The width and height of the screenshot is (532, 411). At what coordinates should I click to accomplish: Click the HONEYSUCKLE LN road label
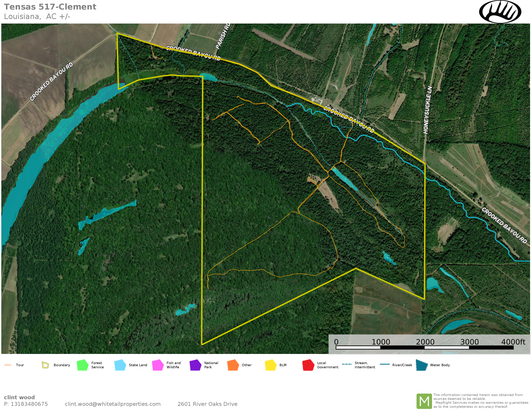[428, 110]
